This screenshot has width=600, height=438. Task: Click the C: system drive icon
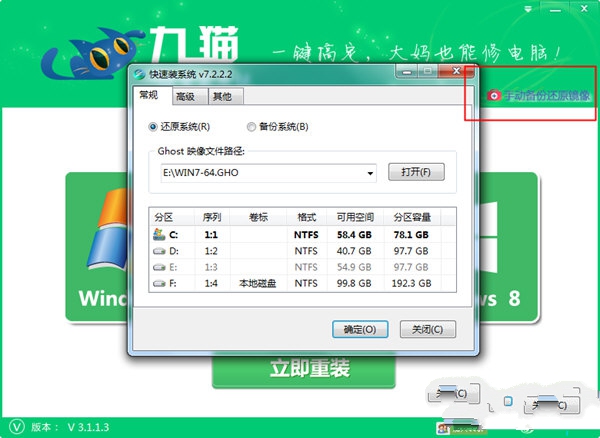[x=159, y=234]
